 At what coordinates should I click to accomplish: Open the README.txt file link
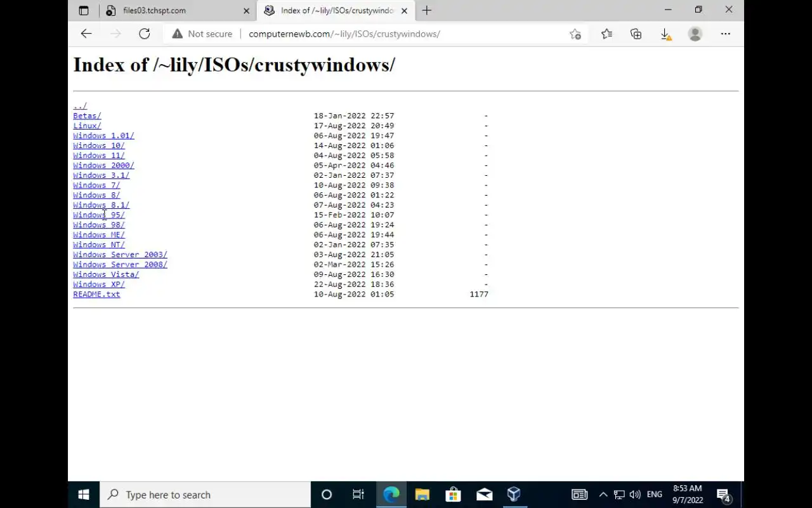click(x=96, y=294)
